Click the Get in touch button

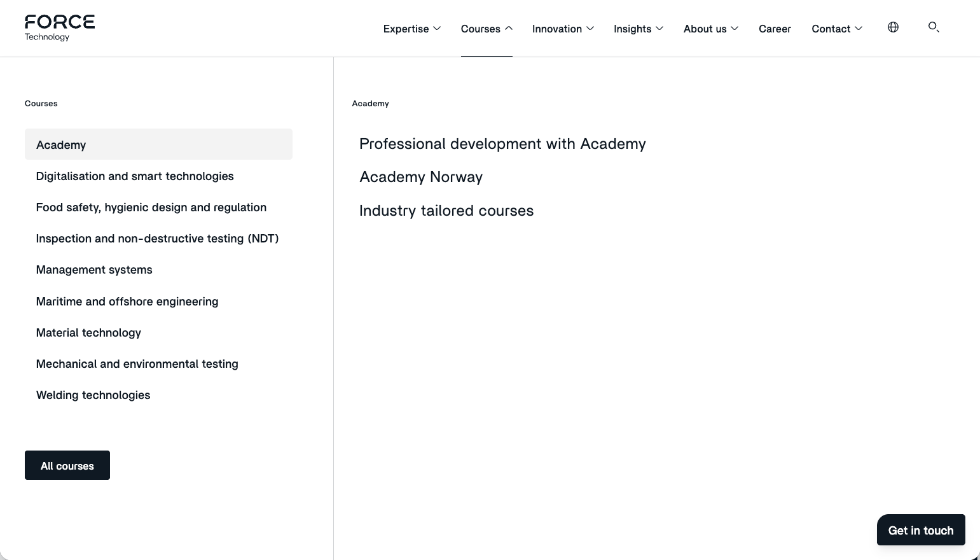click(x=921, y=530)
